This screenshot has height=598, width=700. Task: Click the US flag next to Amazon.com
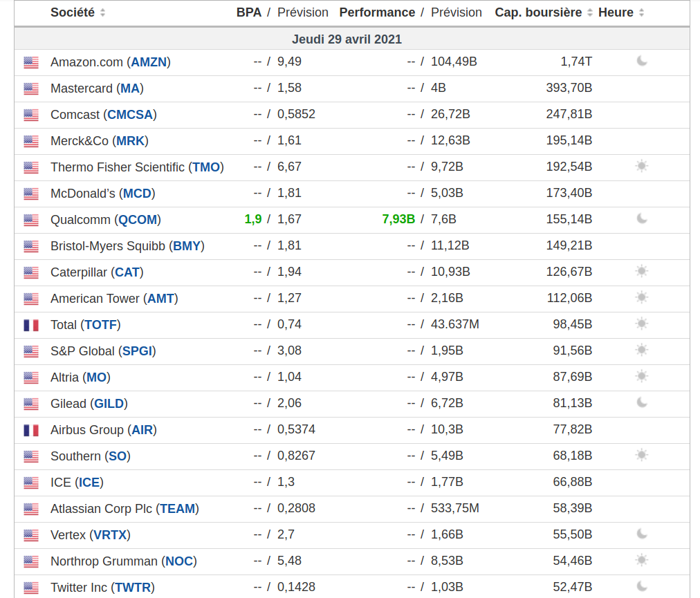tap(31, 62)
